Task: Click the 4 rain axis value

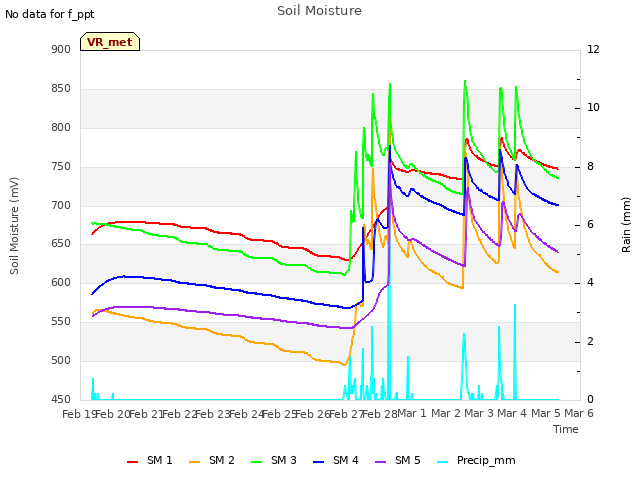Action: (x=590, y=283)
